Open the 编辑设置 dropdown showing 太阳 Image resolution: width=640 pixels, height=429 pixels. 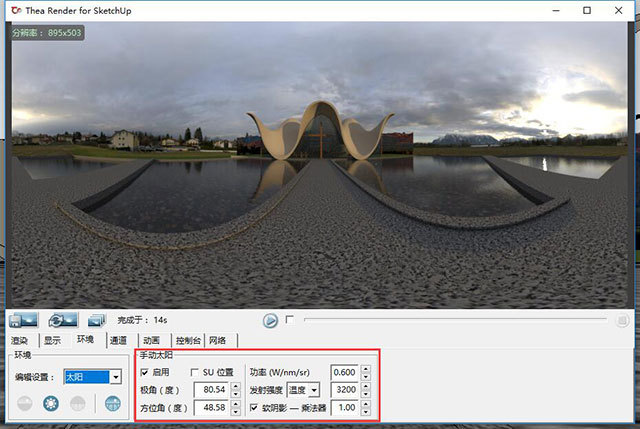[93, 377]
